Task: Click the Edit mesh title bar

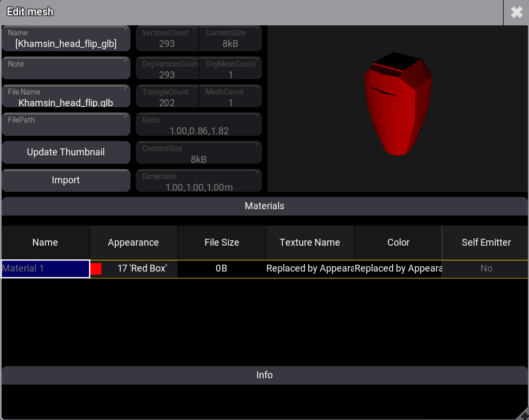Action: coord(252,13)
